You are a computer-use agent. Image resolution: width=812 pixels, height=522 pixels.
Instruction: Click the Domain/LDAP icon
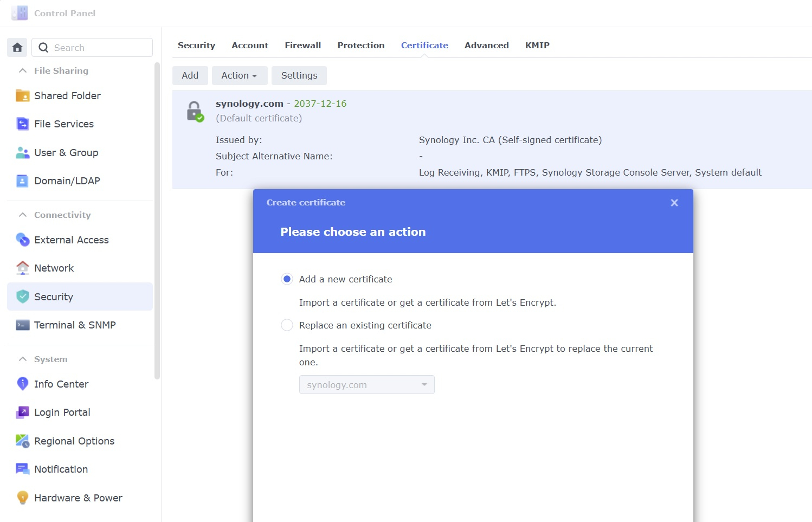pyautogui.click(x=23, y=181)
